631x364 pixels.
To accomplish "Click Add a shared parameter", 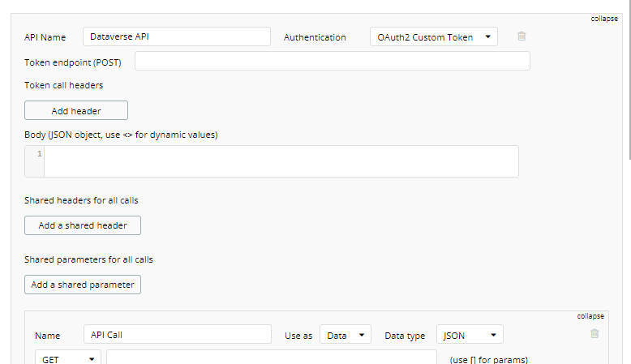I will 83,285.
